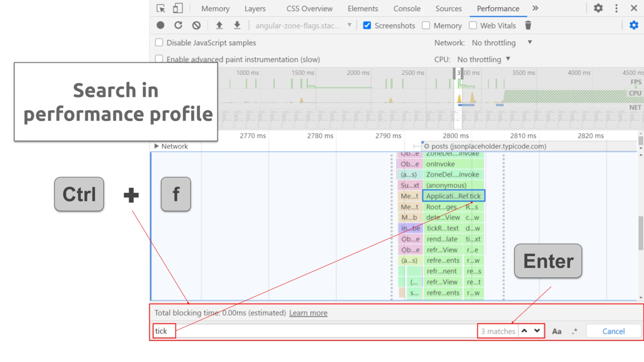Switch to the Console tab

tap(407, 9)
